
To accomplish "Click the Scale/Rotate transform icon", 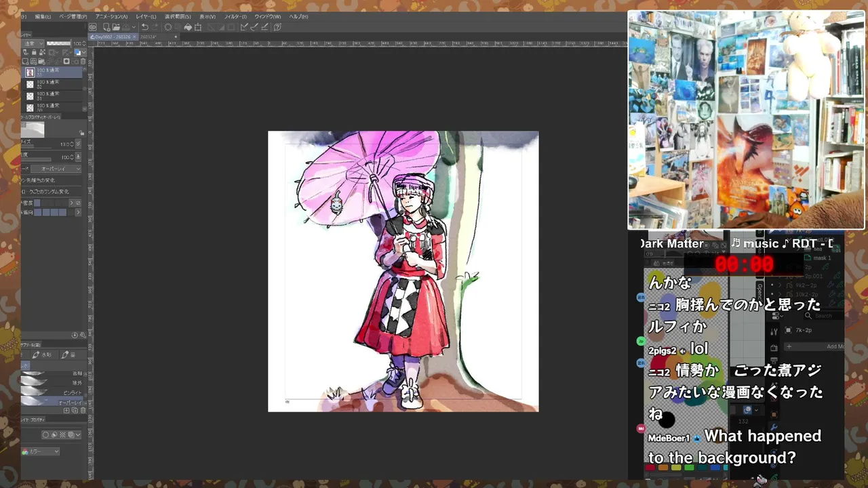I will (x=198, y=27).
